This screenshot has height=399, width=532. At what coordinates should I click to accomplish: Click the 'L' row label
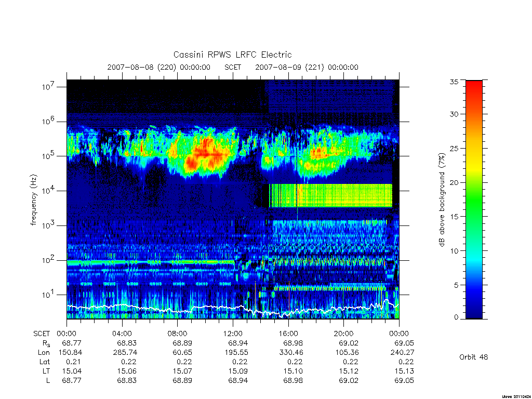(48, 381)
